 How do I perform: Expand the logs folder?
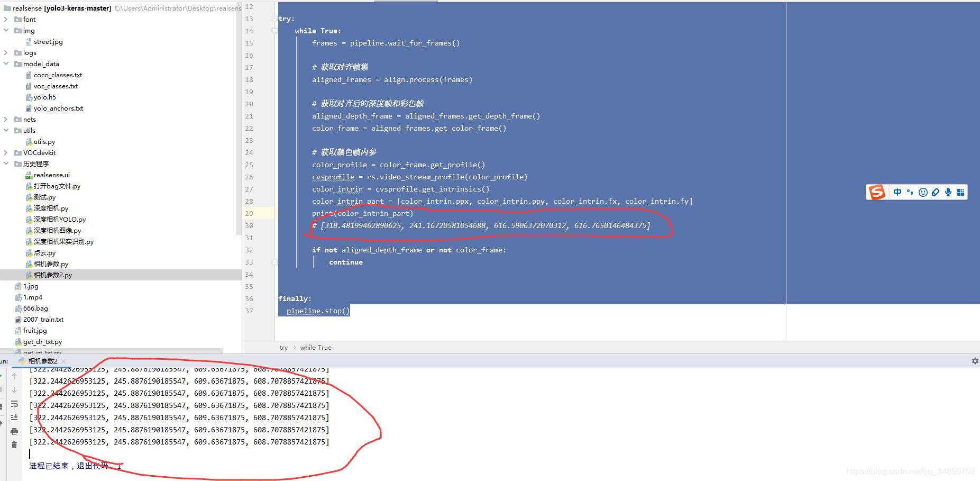click(6, 52)
